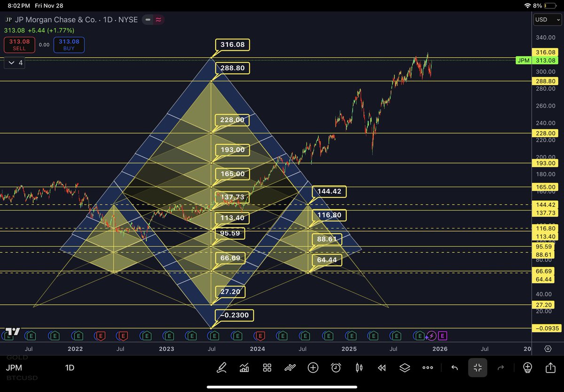564x392 pixels.
Task: Select the 228.00 chart callout label
Action: [x=232, y=120]
